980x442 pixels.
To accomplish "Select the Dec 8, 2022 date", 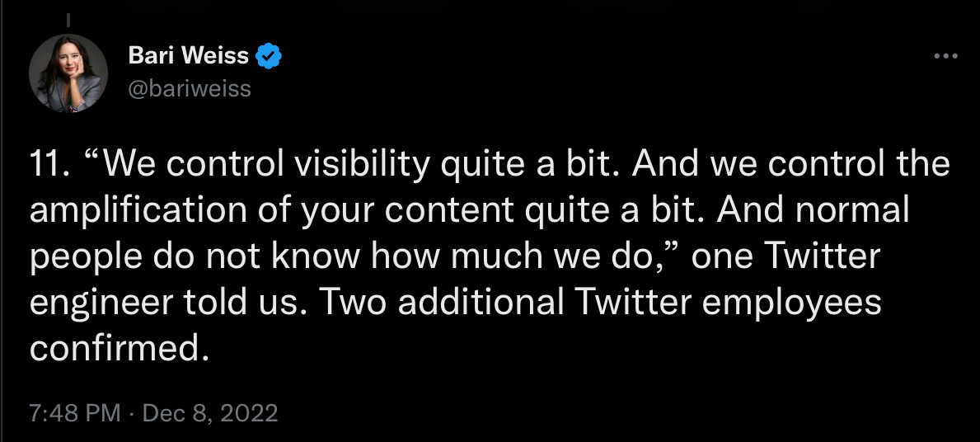I will tap(210, 412).
